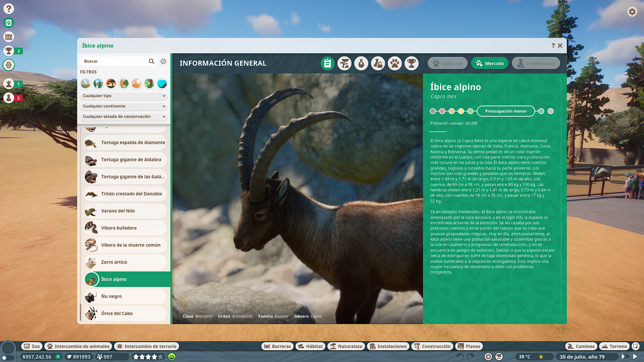Open the Terreno menu
Screen dimensions: 644x362
click(614, 346)
